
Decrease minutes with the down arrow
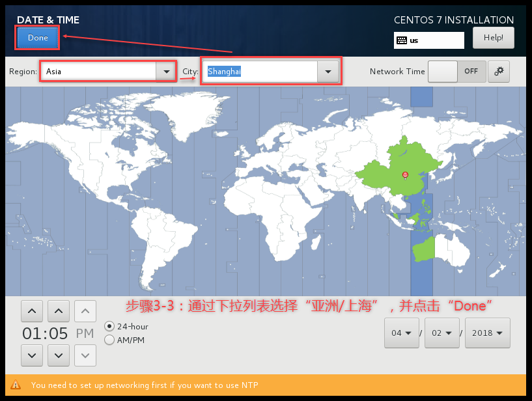tap(59, 355)
